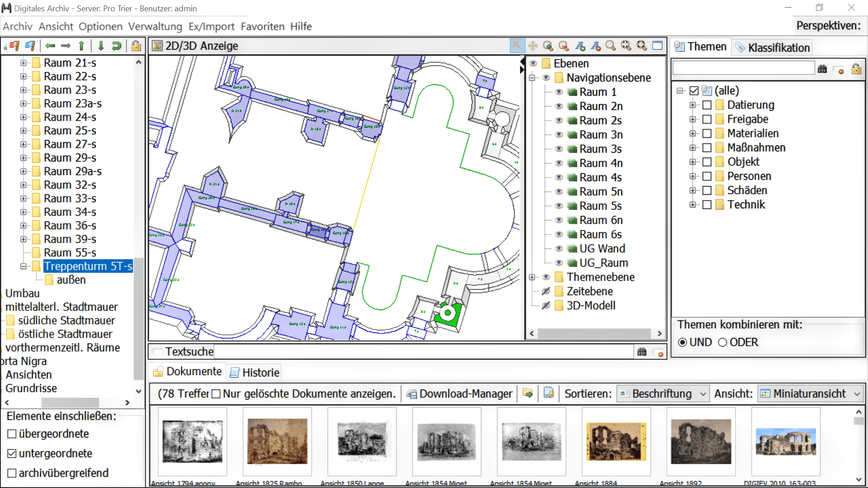Expand the Themenebene layer group
868x488 pixels.
(532, 277)
